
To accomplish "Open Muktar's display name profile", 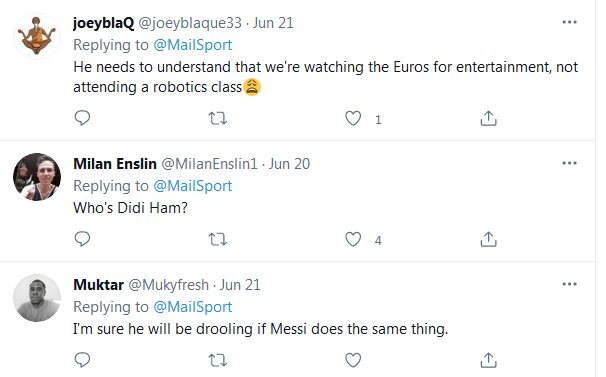I will (x=99, y=285).
